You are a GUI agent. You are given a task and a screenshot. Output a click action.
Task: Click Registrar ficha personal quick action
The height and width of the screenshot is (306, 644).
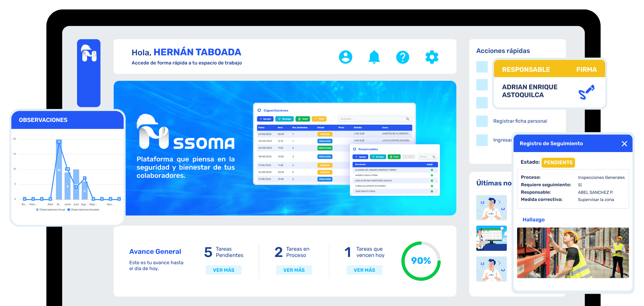pos(520,121)
